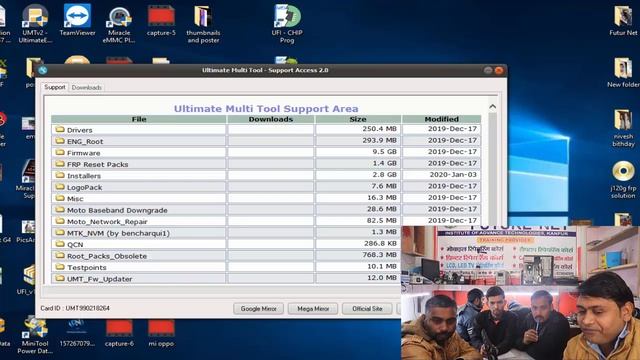Viewport: 640px width, 360px height.
Task: Click the 9.5 GB size value
Action: [x=384, y=151]
